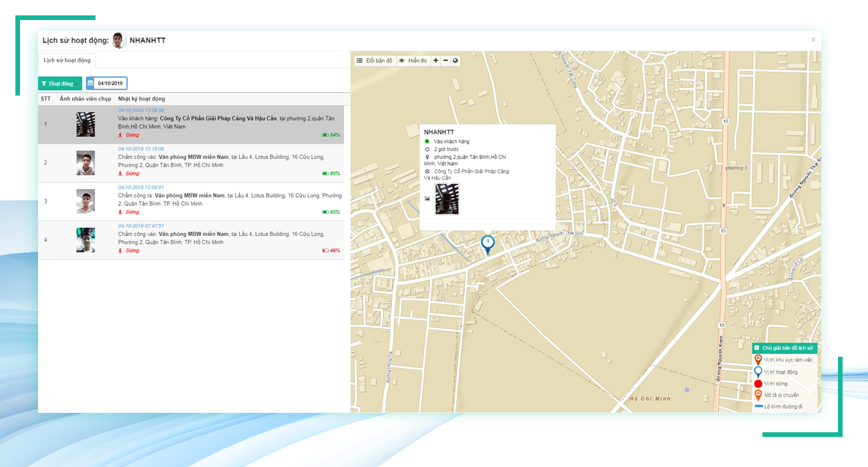Click the 'Dừng' status icon in row 1
Screen dimensions: 868x467
[120, 135]
